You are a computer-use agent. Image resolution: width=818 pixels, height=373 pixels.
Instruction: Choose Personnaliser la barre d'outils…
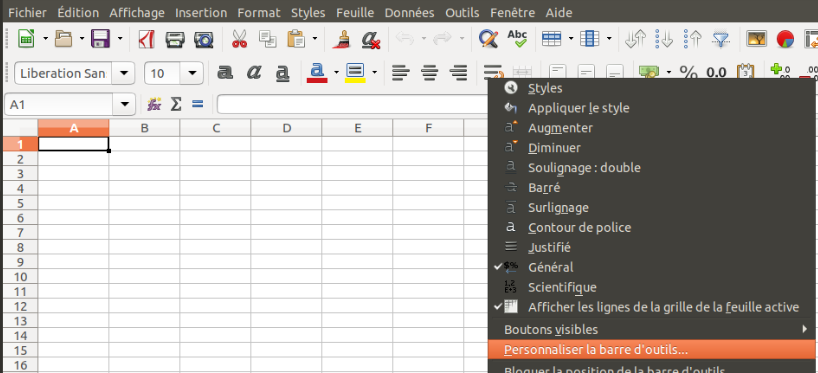652,350
